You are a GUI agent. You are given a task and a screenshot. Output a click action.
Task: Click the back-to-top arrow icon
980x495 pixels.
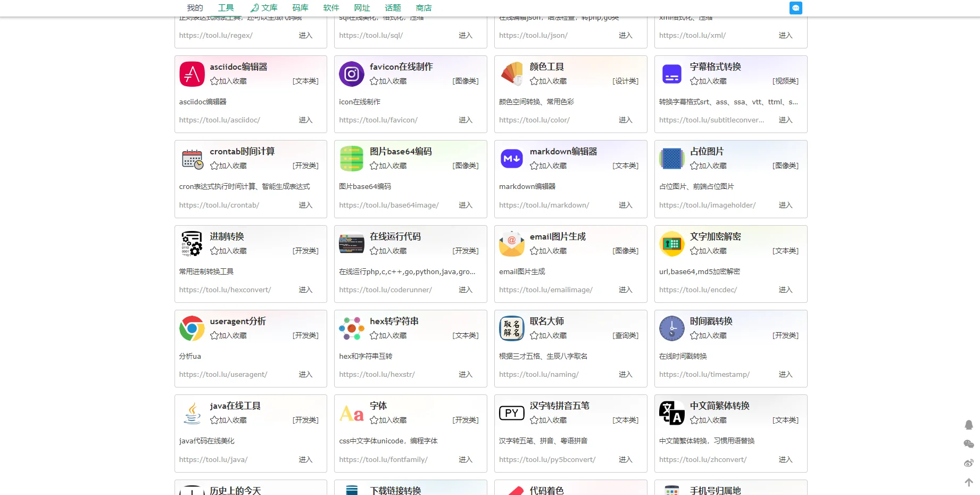(x=969, y=482)
